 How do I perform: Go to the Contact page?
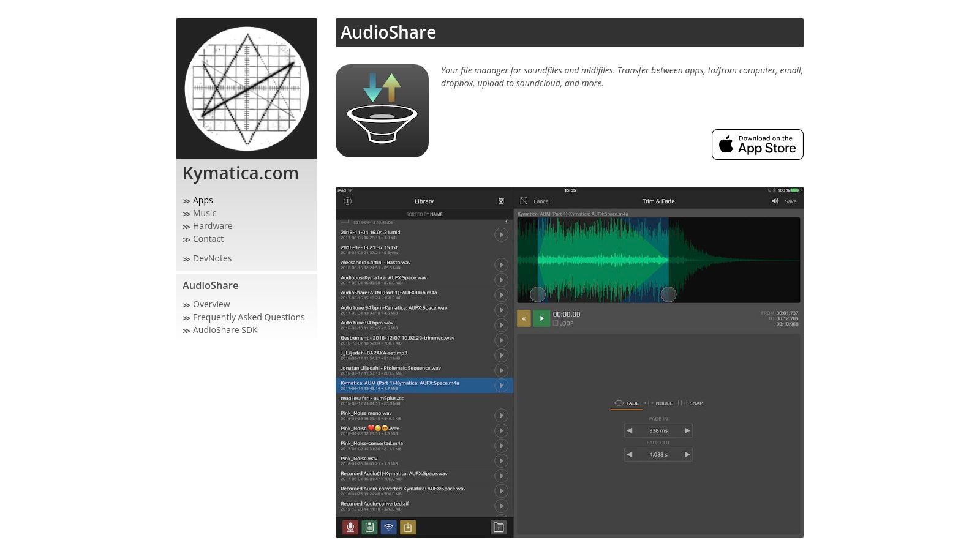(208, 239)
